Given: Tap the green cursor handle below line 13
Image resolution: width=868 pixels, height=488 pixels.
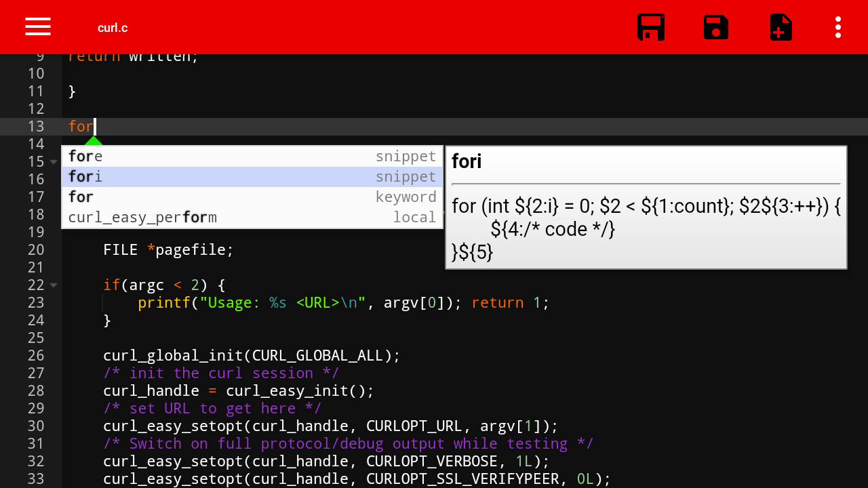Looking at the screenshot, I should coord(94,140).
